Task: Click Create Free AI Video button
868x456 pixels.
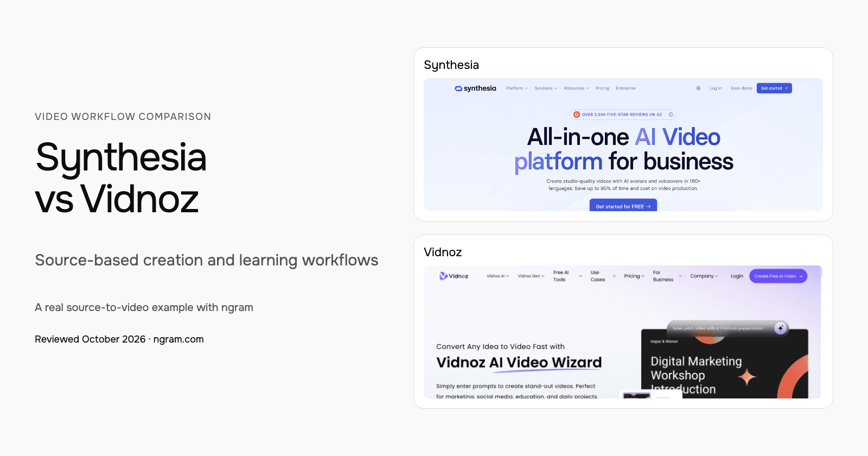Action: coord(778,276)
